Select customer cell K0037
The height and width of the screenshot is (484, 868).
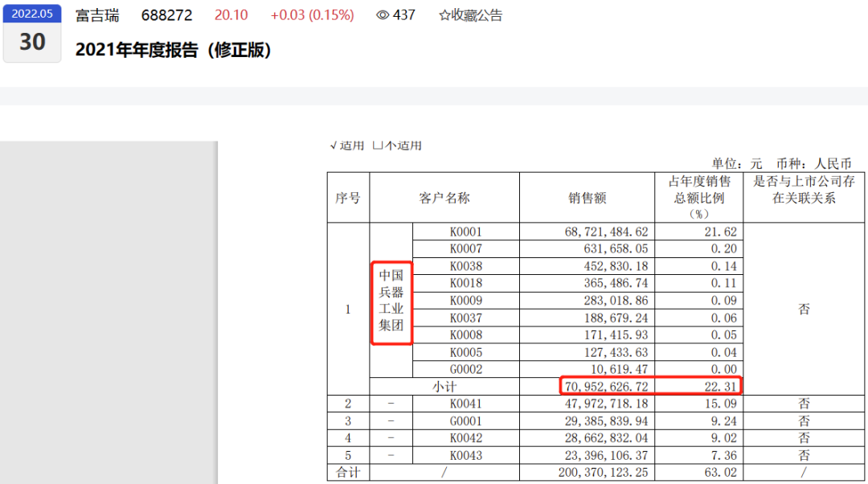tap(465, 318)
